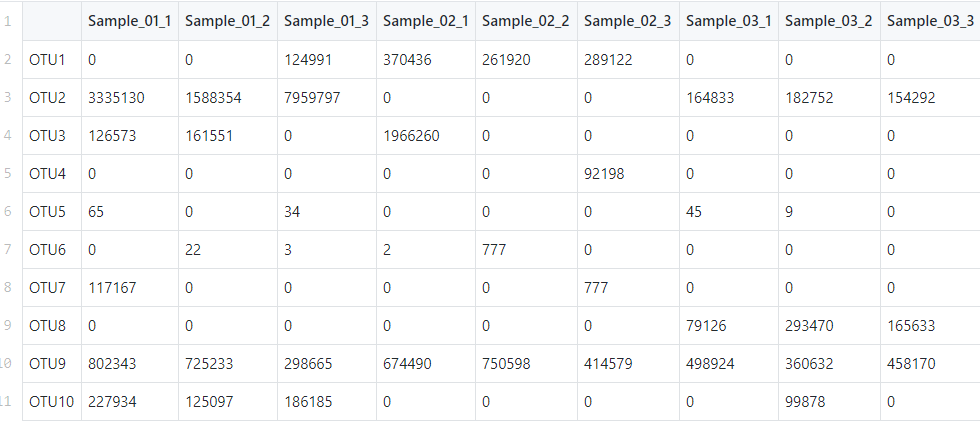Image resolution: width=980 pixels, height=421 pixels.
Task: Select the OTU9 row label
Action: pyautogui.click(x=52, y=364)
